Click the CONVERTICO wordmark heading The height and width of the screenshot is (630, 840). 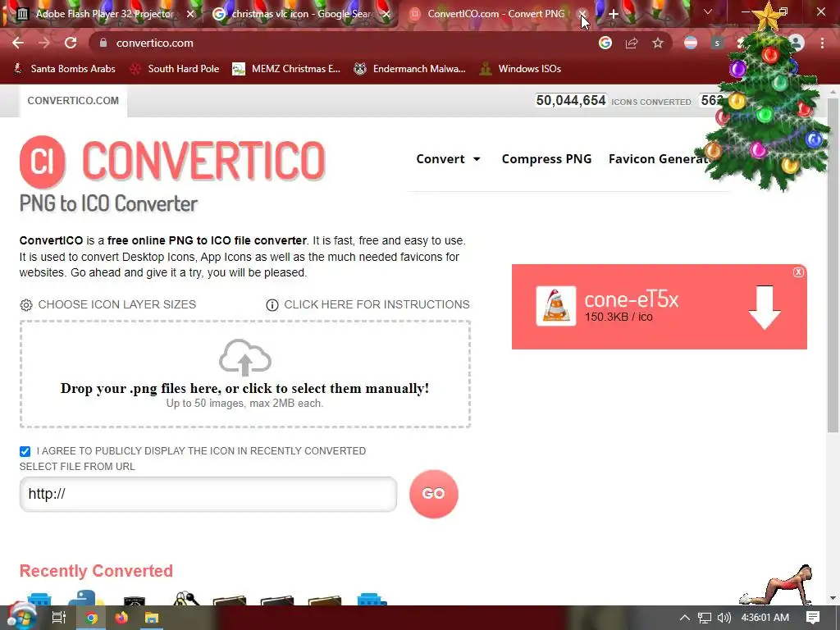(x=203, y=160)
